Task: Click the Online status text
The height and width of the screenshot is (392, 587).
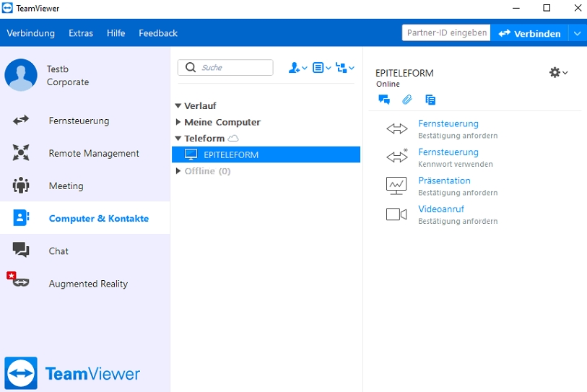Action: coord(388,84)
